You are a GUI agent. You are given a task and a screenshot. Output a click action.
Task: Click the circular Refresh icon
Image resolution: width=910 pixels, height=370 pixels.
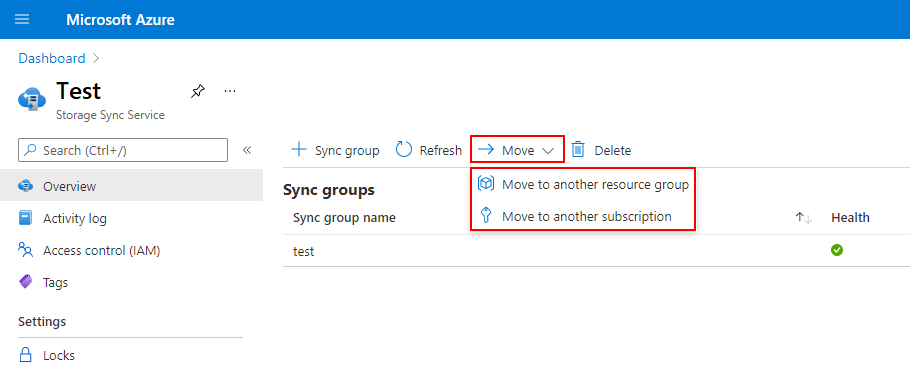[x=404, y=150]
